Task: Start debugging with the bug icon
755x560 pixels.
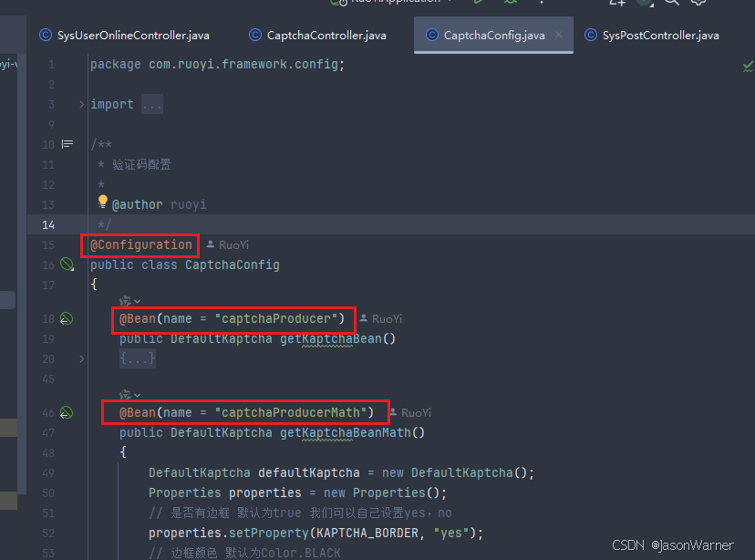Action: coord(512,4)
